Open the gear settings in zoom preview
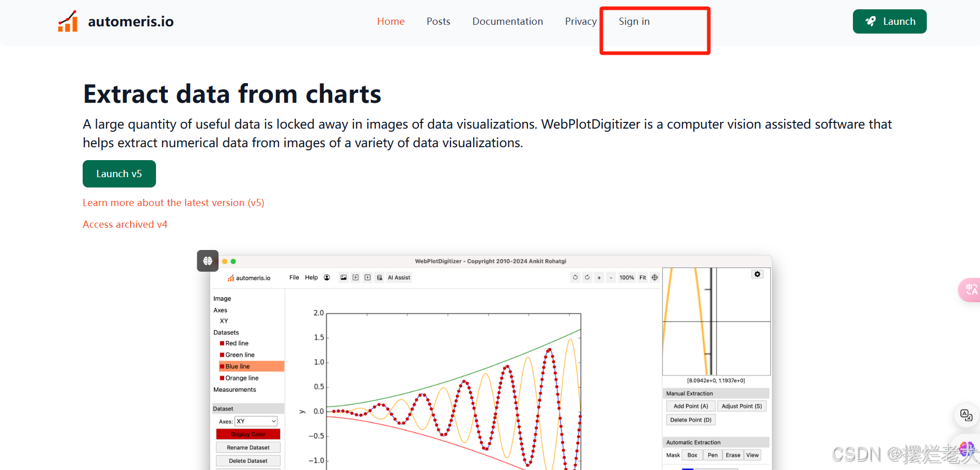This screenshot has width=980, height=470. tap(757, 274)
